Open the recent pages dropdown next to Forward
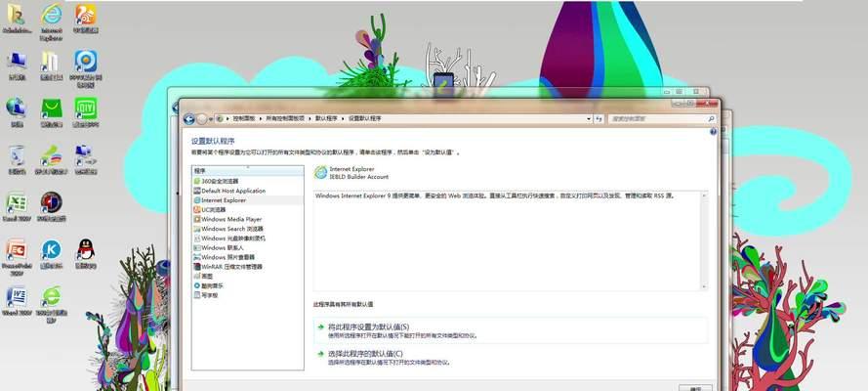Screen dimensions: 868x391 (211, 118)
